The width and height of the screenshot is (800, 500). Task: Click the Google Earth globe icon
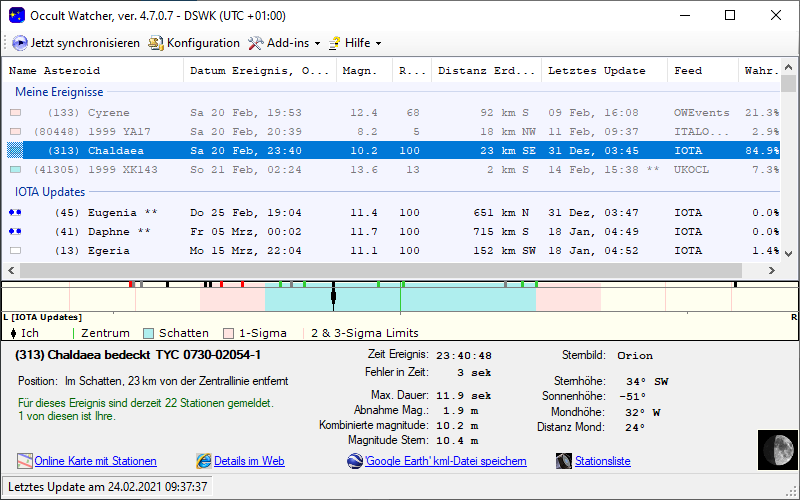point(355,461)
